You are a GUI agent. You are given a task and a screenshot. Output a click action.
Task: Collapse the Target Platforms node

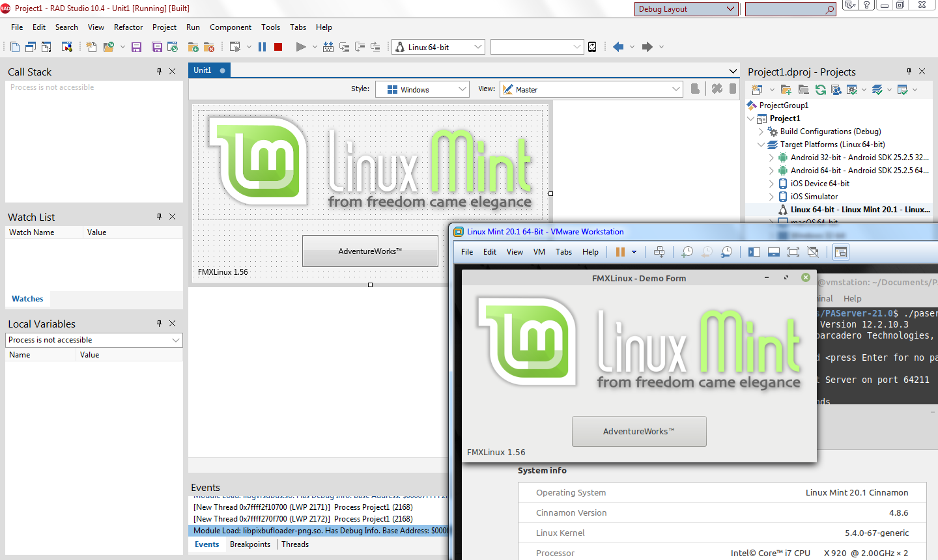[x=761, y=145]
